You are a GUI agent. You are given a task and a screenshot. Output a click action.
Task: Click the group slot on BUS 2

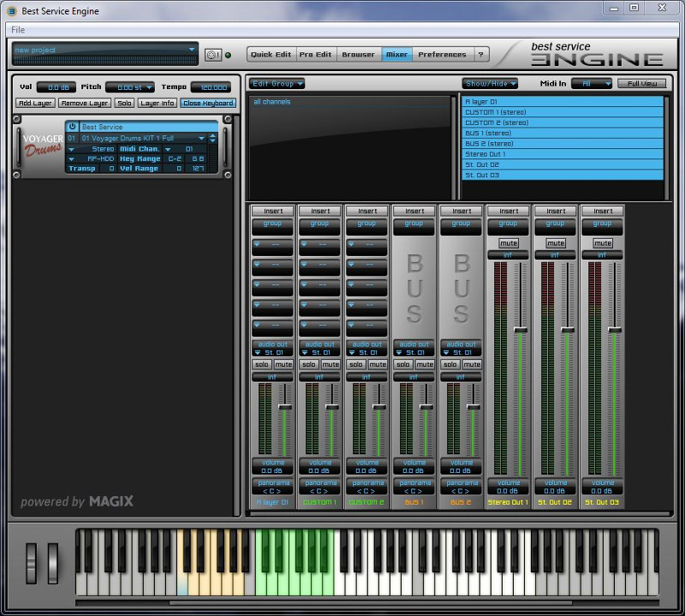point(462,226)
